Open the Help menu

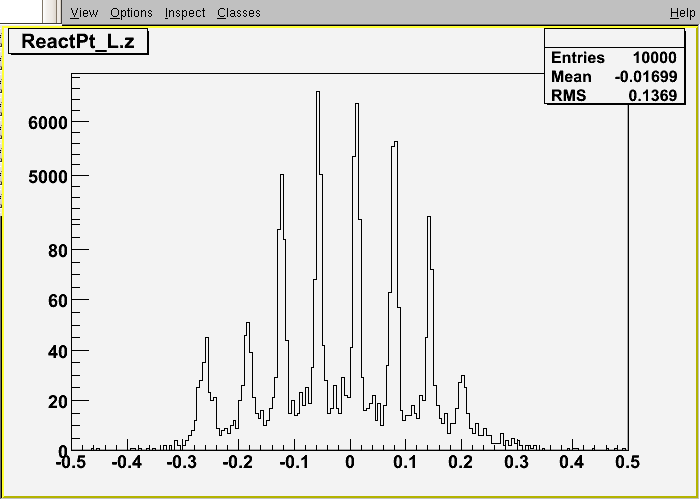coord(683,13)
